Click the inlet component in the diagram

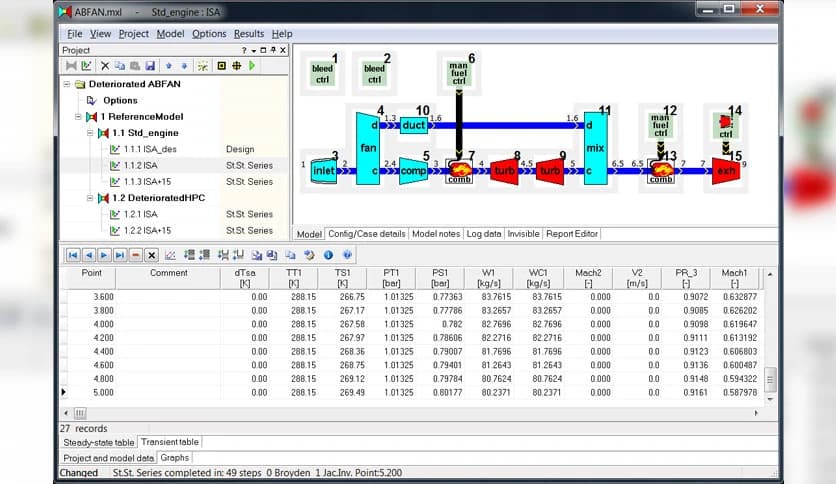[x=323, y=171]
